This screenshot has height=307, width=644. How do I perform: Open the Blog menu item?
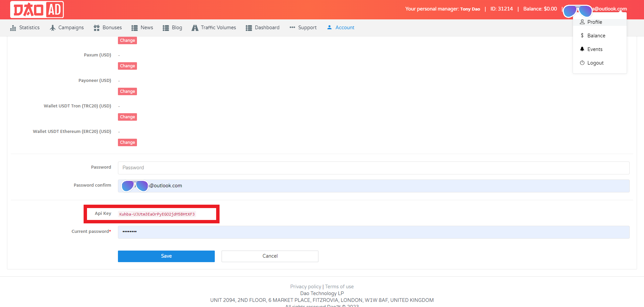(x=177, y=28)
